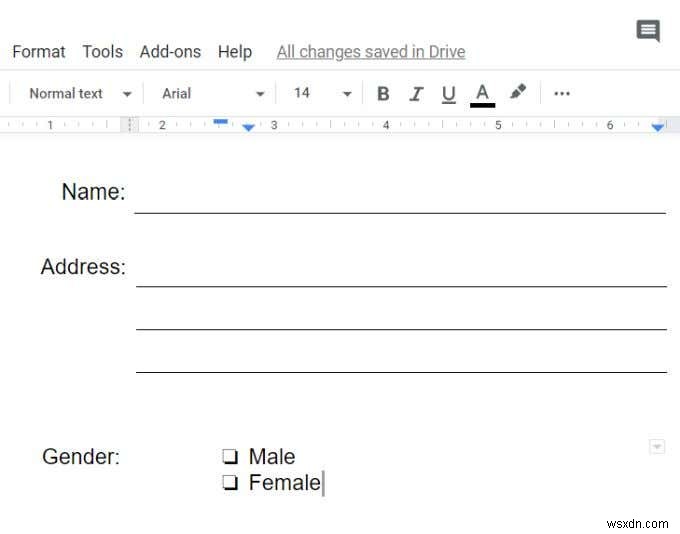This screenshot has height=534, width=680.
Task: Click the Name: label text
Action: (x=93, y=192)
